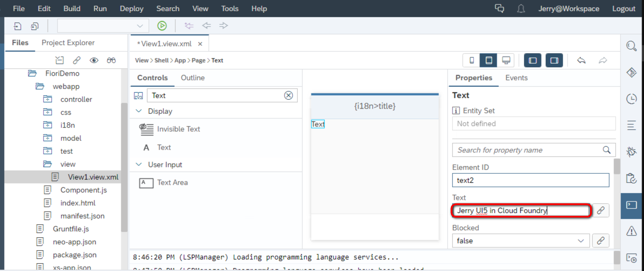Collapse the Display controls section
The height and width of the screenshot is (271, 644).
[x=139, y=111]
